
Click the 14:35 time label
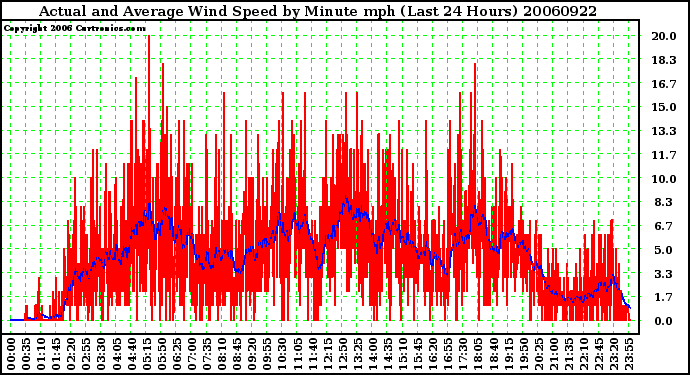pos(387,354)
